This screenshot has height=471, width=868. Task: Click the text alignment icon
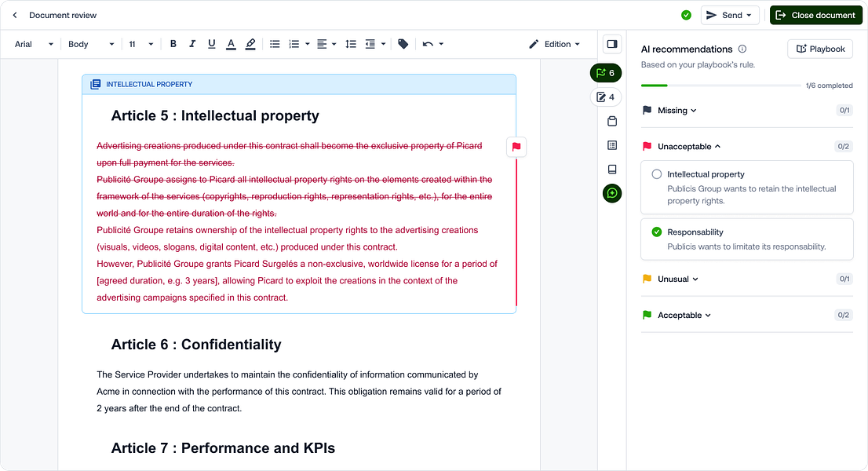tap(322, 44)
